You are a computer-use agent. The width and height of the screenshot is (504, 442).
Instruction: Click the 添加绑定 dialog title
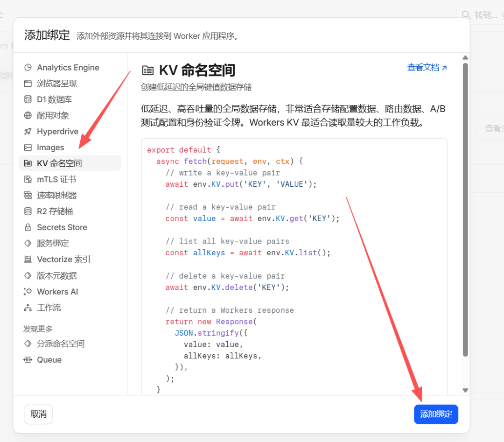47,35
